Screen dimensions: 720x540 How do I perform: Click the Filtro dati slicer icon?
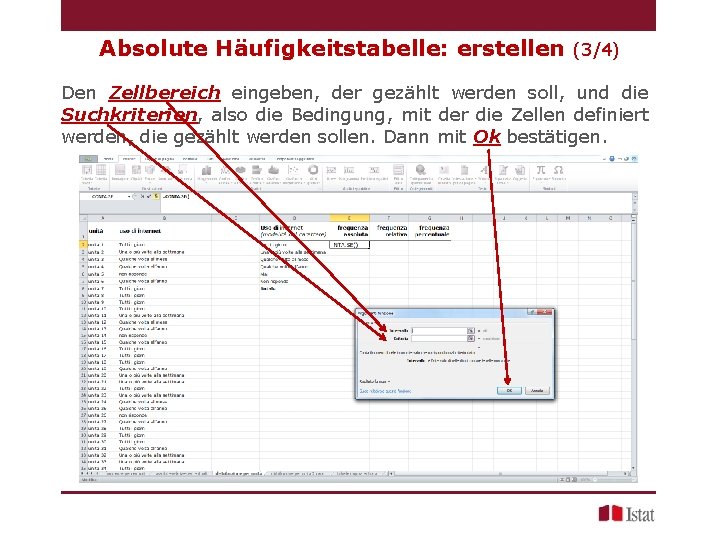tap(399, 170)
